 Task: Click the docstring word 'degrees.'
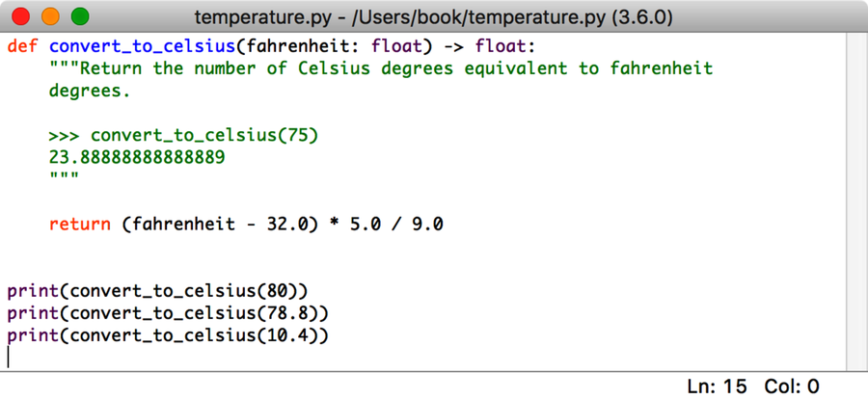coord(89,92)
